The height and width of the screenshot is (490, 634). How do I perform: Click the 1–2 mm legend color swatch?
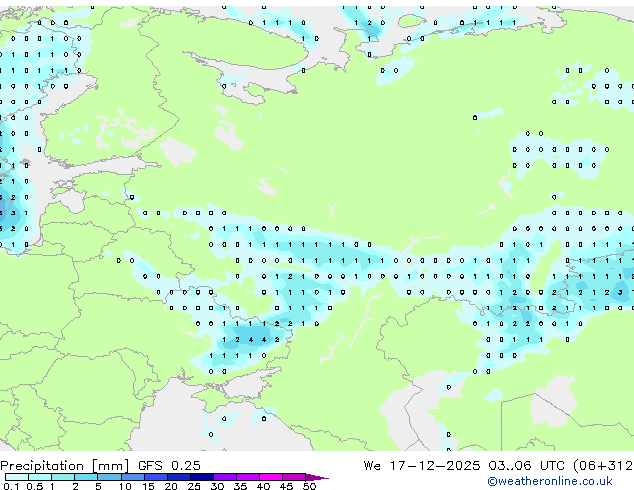(x=63, y=477)
